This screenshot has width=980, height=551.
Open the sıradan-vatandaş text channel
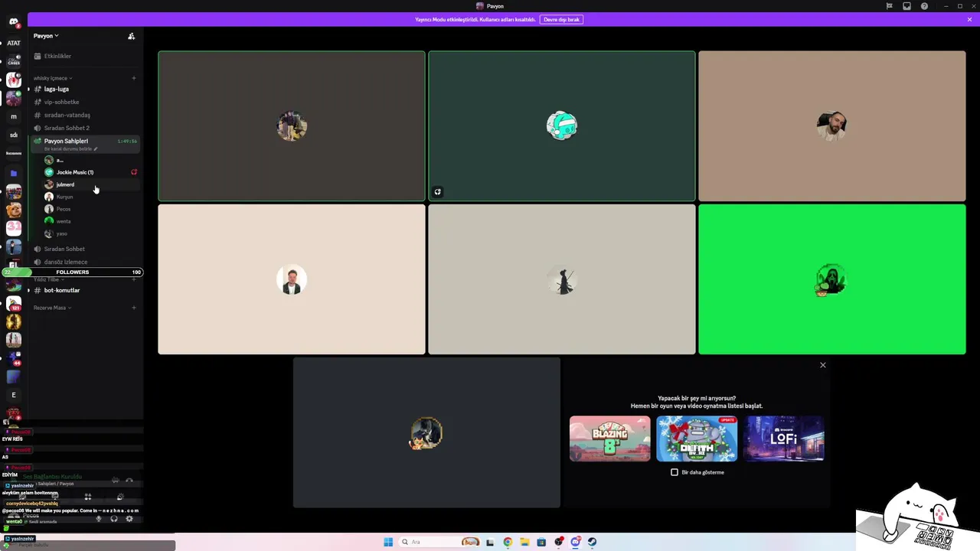86,115
